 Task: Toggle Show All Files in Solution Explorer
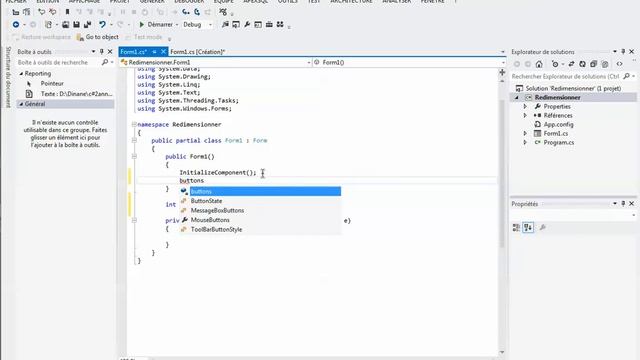[605, 64]
